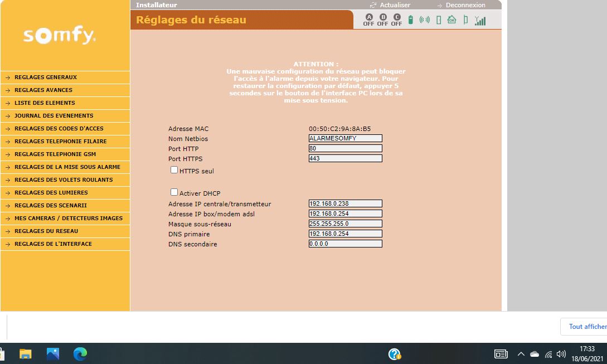This screenshot has height=364, width=607.
Task: Click the zone A OFF status icon
Action: pos(368,20)
